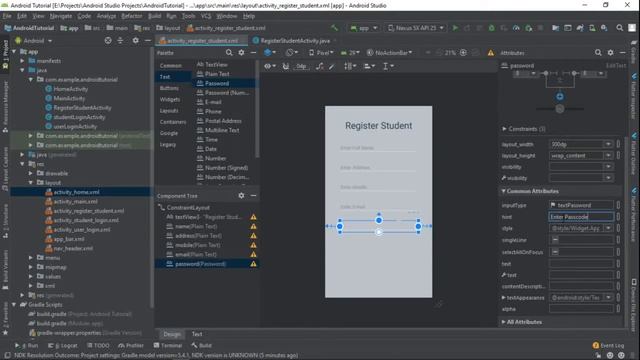Open Logcat tool window

click(x=62, y=345)
